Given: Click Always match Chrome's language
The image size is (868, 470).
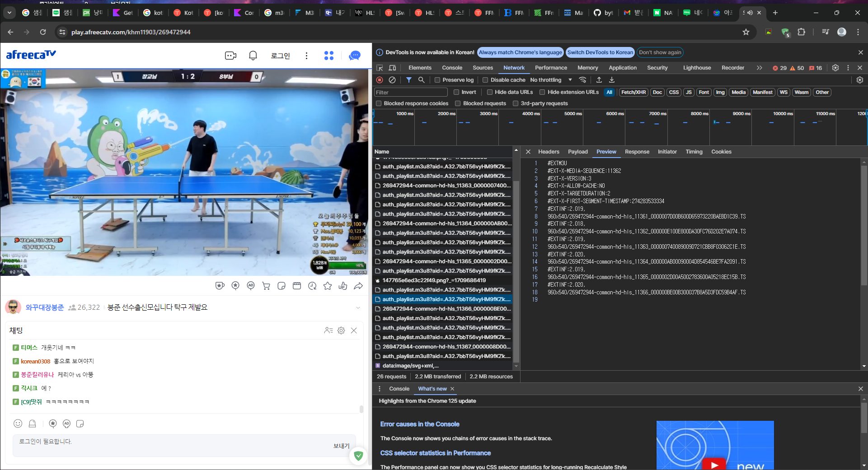Looking at the screenshot, I should 521,52.
